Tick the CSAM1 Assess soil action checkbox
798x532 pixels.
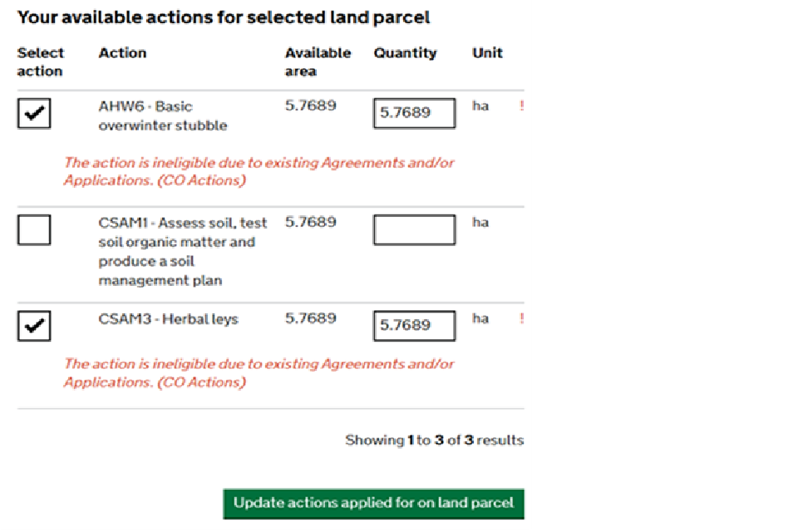coord(34,229)
